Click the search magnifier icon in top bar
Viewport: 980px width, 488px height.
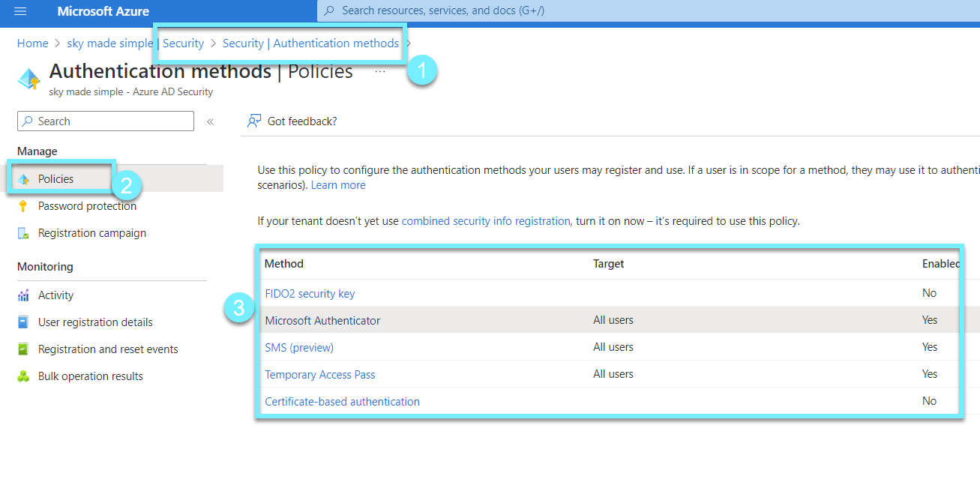coord(329,10)
